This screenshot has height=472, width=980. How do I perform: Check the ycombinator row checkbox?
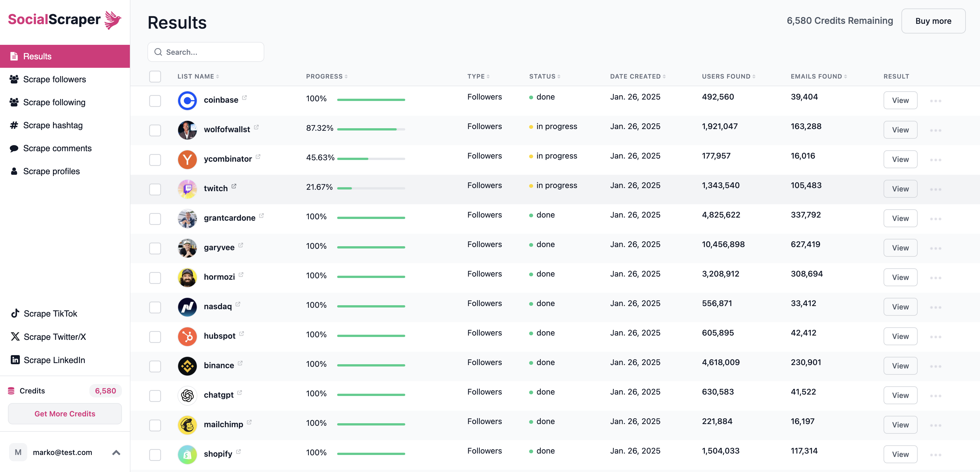pyautogui.click(x=155, y=160)
